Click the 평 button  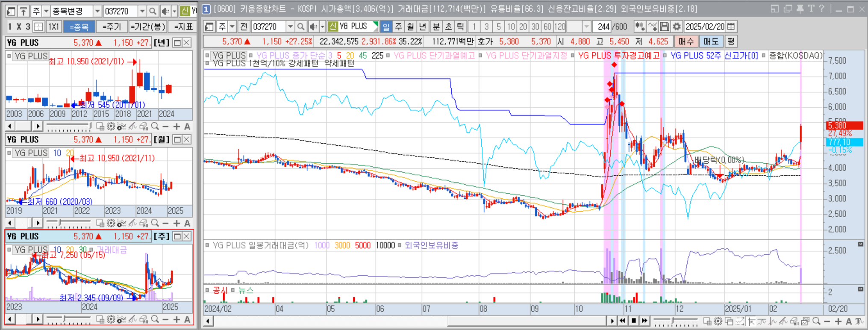(x=731, y=41)
